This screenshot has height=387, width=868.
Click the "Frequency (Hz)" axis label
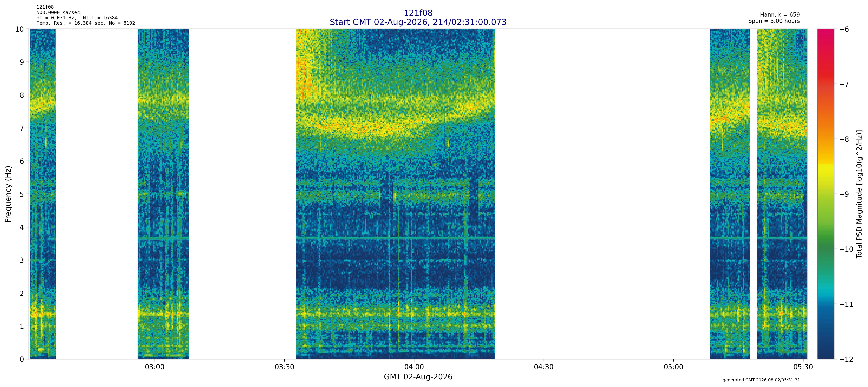coord(8,194)
